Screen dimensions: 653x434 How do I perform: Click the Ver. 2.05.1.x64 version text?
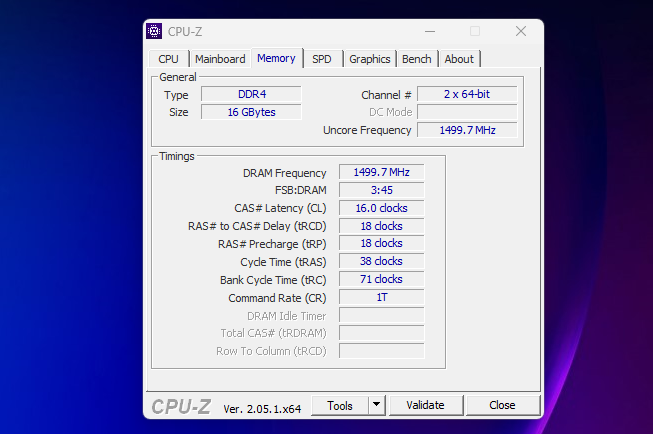tap(262, 409)
